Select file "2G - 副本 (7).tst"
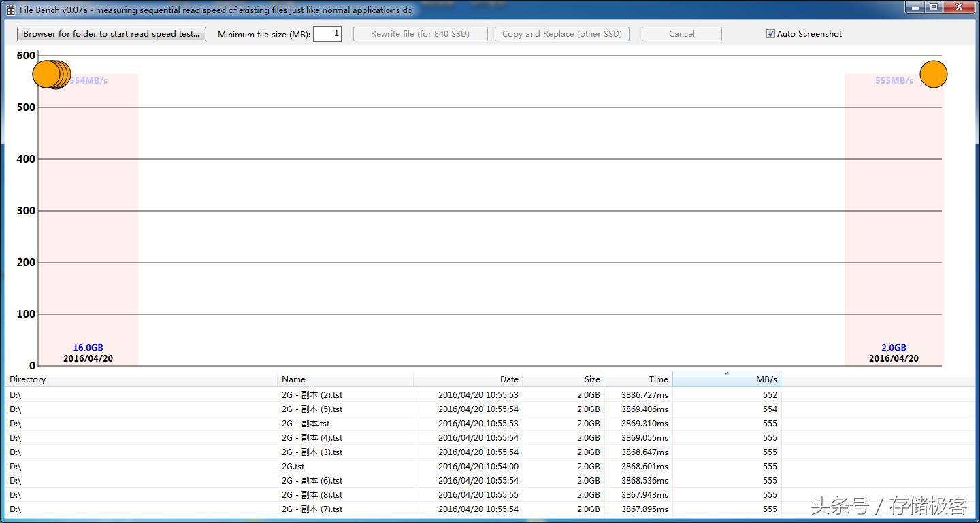Viewport: 980px width, 523px height. pos(312,509)
